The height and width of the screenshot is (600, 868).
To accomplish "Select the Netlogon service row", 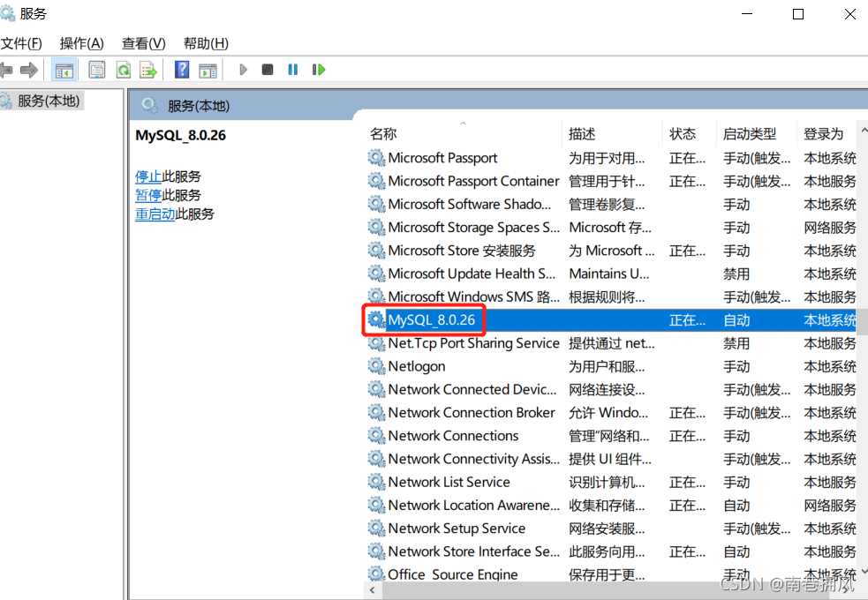I will tap(610, 367).
